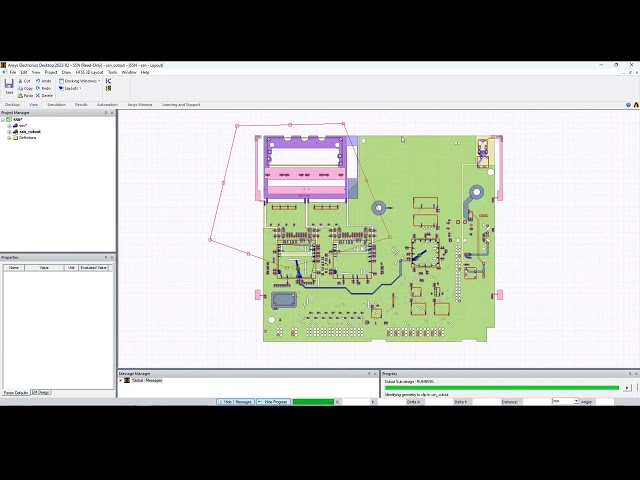Click the Hide Progress button
The width and height of the screenshot is (640, 480).
tap(273, 402)
